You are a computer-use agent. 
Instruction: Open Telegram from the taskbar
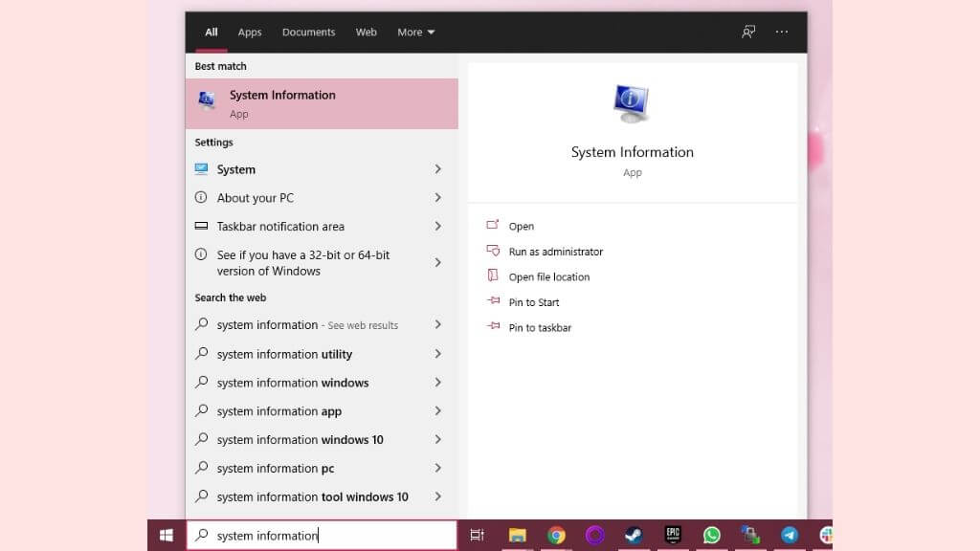point(790,536)
